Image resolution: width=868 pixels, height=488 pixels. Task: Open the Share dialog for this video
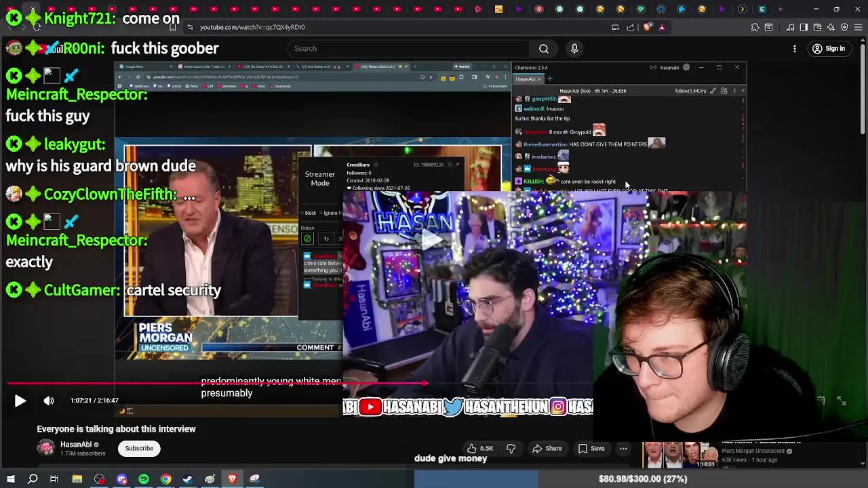pyautogui.click(x=547, y=448)
